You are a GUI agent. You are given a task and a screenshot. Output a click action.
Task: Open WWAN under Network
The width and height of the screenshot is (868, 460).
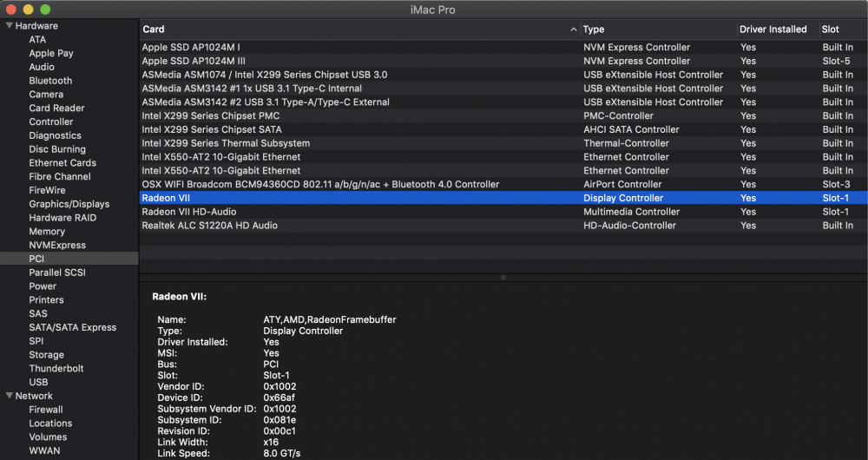coord(44,450)
